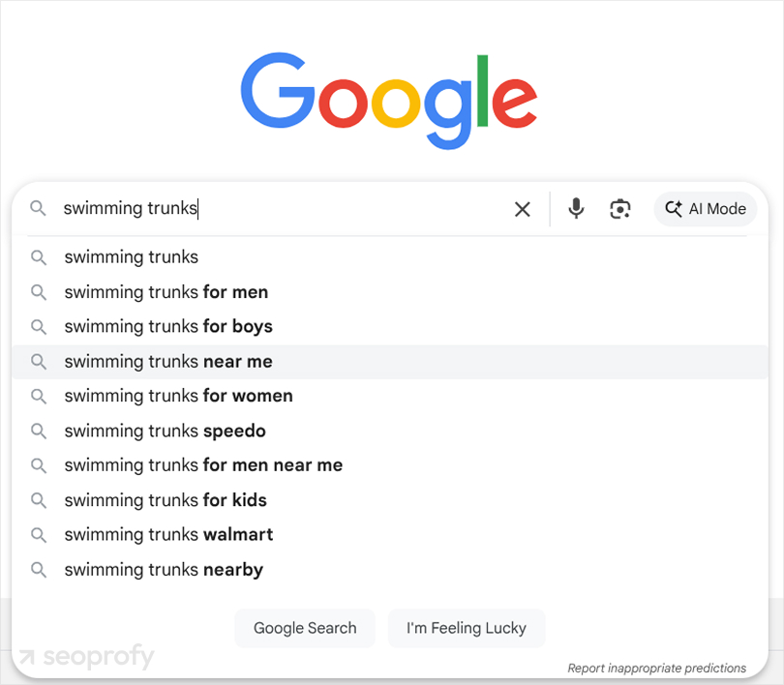The height and width of the screenshot is (685, 784).
Task: Select the 'swimming trunks for kids' suggestion
Action: [165, 500]
